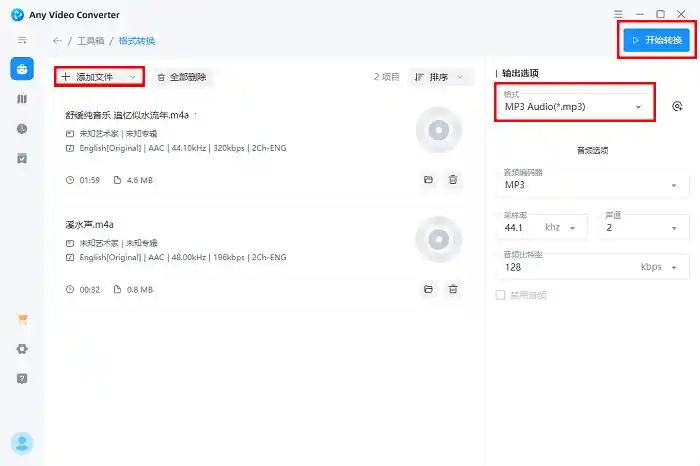Expand the MP3 Audio format dropdown
700x466 pixels.
(x=575, y=106)
